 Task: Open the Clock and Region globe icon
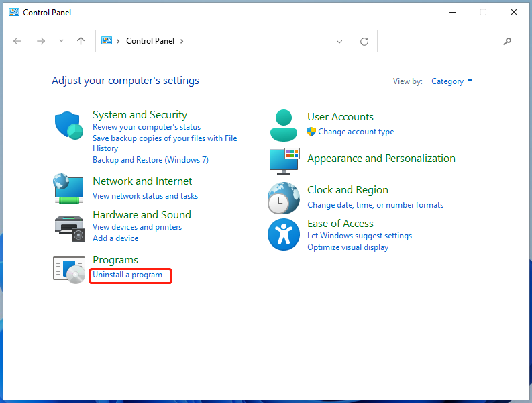tap(284, 198)
